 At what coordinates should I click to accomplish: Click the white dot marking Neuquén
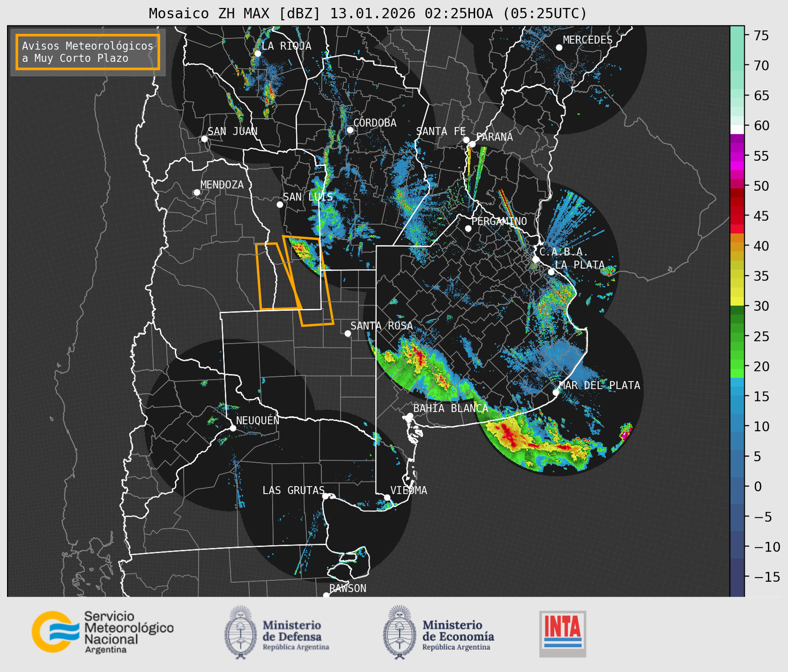click(x=233, y=428)
